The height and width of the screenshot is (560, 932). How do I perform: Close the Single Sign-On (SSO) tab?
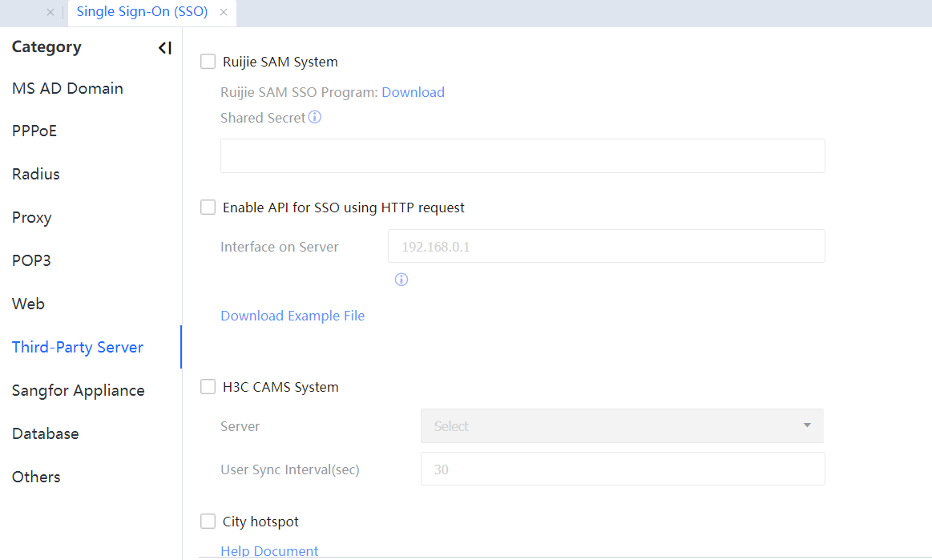coord(224,13)
